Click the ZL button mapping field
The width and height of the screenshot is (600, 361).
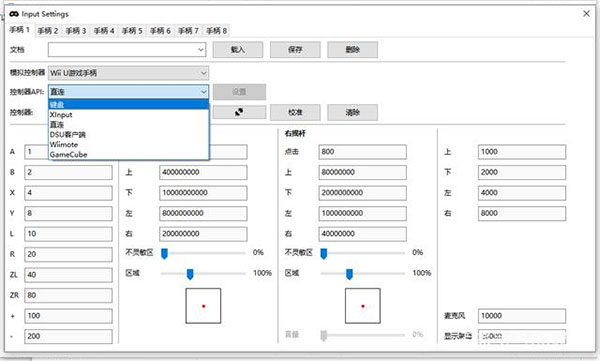pyautogui.click(x=68, y=275)
